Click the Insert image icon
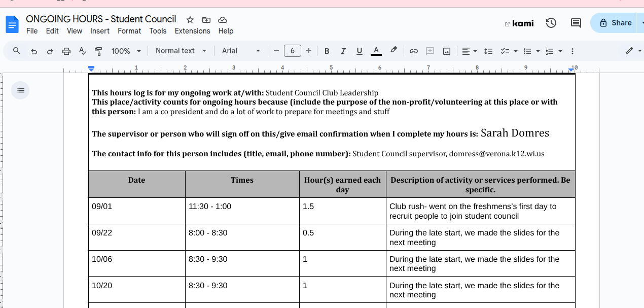The height and width of the screenshot is (308, 644). tap(447, 51)
